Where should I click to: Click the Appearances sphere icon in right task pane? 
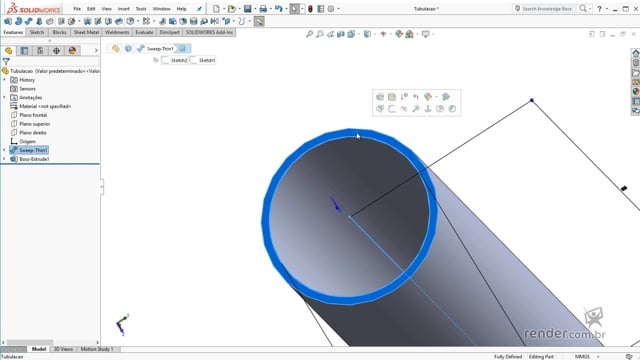(636, 91)
